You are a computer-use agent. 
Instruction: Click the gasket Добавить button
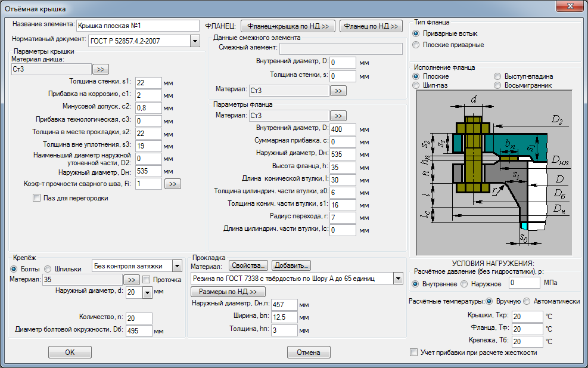[x=291, y=265]
